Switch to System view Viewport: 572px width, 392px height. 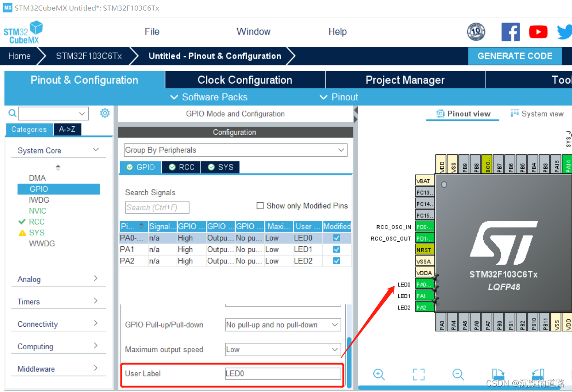click(537, 114)
